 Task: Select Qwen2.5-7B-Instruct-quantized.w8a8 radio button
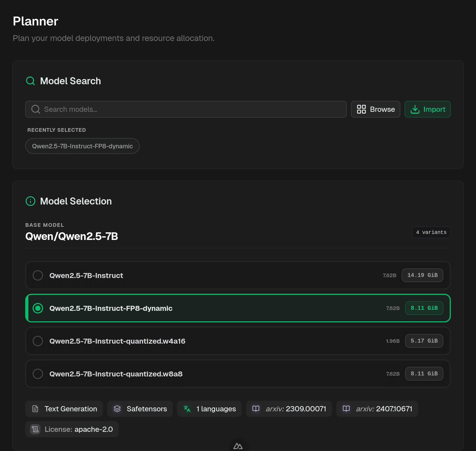[x=38, y=374]
